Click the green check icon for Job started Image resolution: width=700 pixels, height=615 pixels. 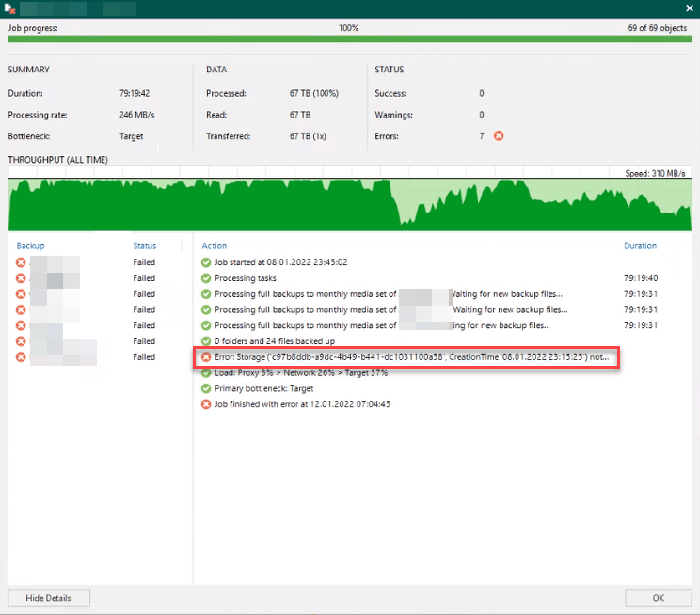click(206, 262)
